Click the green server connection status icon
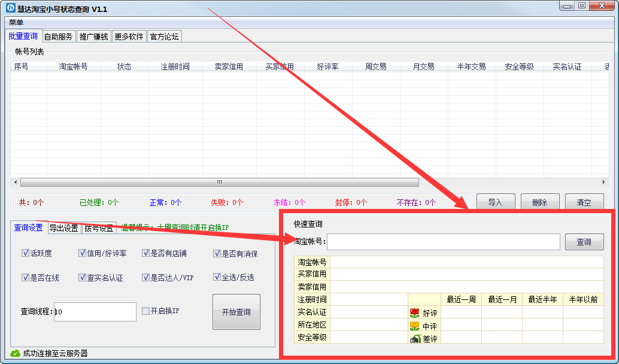619x364 pixels. [x=16, y=353]
